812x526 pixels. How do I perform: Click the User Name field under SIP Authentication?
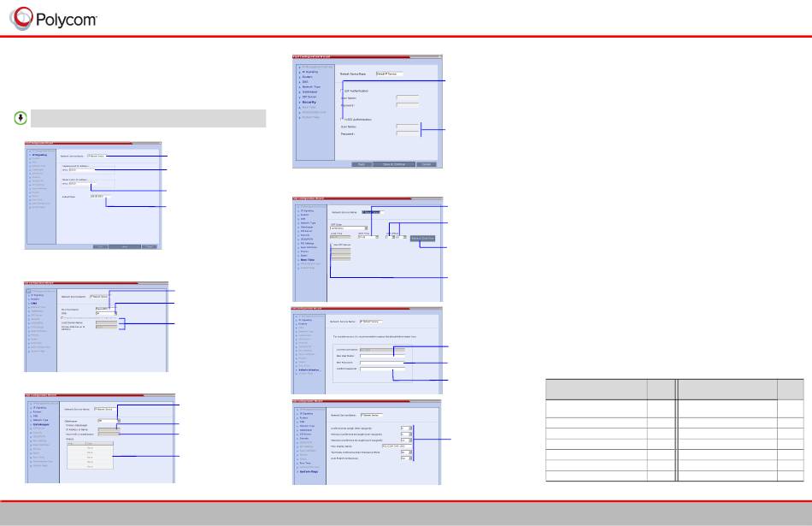click(408, 98)
